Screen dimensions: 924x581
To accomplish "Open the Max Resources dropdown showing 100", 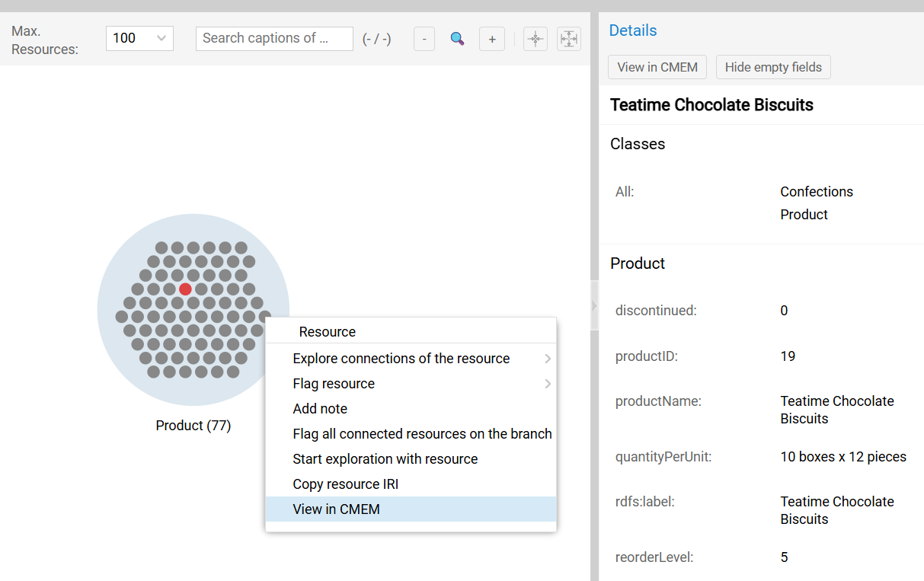I will pyautogui.click(x=139, y=38).
